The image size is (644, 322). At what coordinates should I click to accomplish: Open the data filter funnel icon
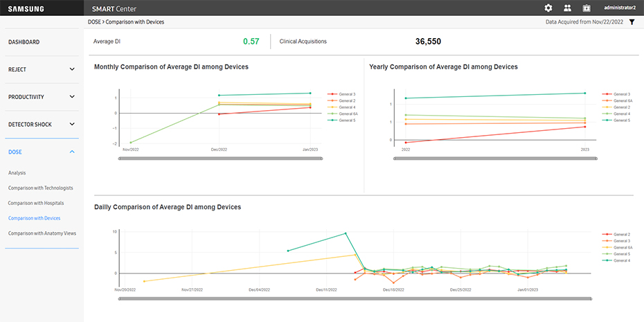coord(632,22)
